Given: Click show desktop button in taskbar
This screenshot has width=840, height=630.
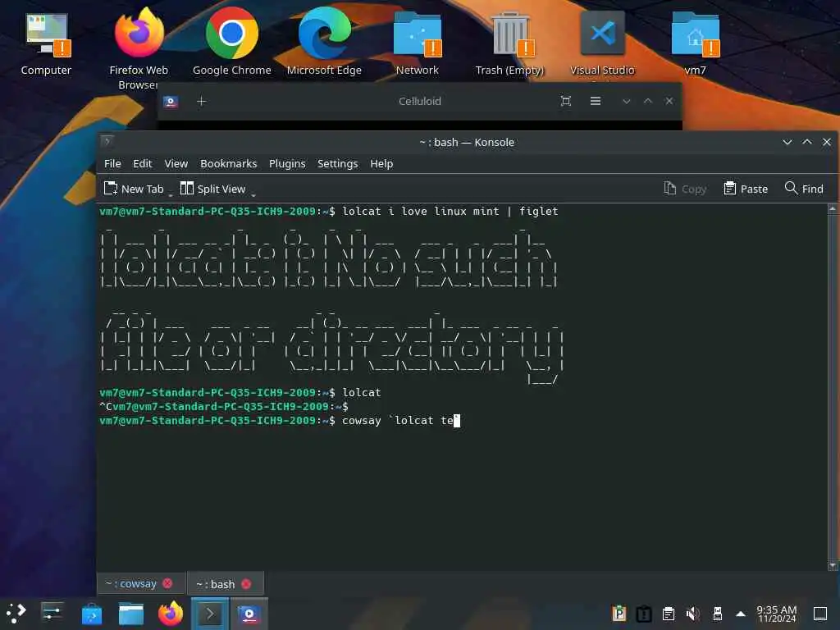Looking at the screenshot, I should point(820,614).
